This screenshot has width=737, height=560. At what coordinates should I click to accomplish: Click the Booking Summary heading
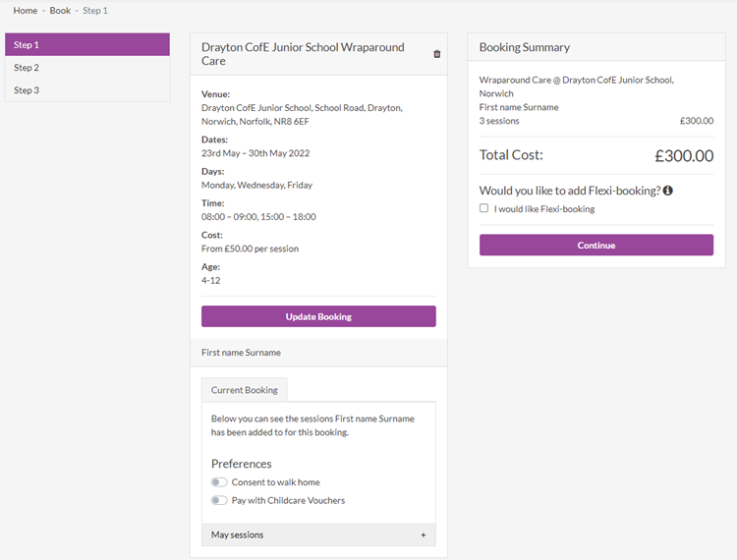coord(525,47)
